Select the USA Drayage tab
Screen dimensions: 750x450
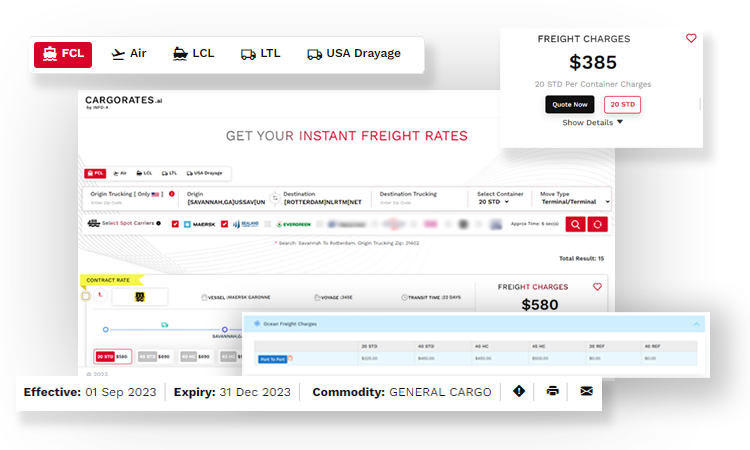tap(353, 53)
